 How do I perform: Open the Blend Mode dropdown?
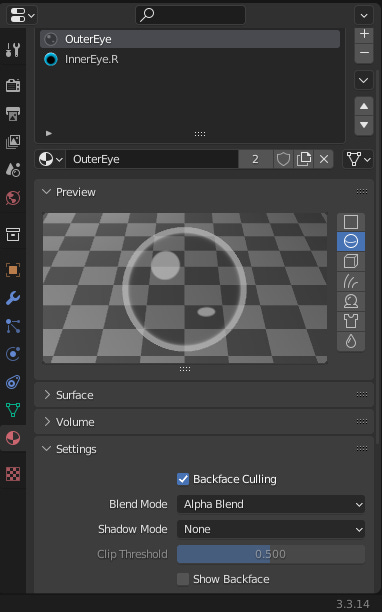[271, 504]
